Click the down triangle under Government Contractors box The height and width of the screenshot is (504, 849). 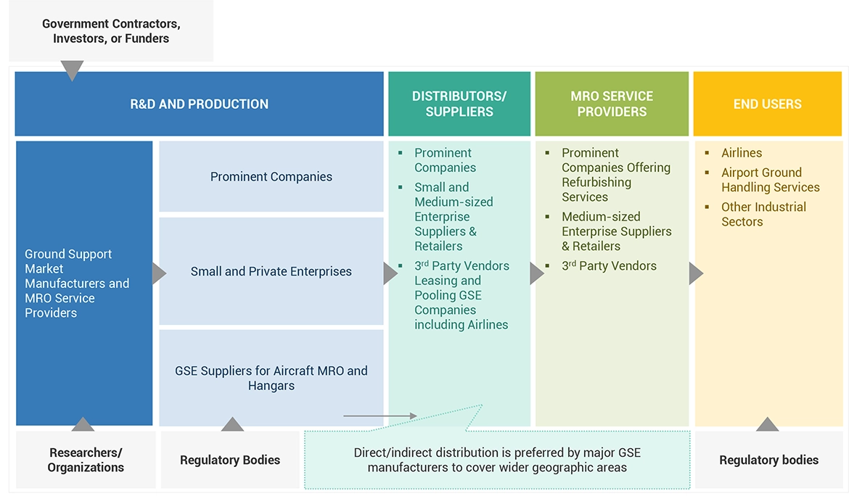click(72, 70)
